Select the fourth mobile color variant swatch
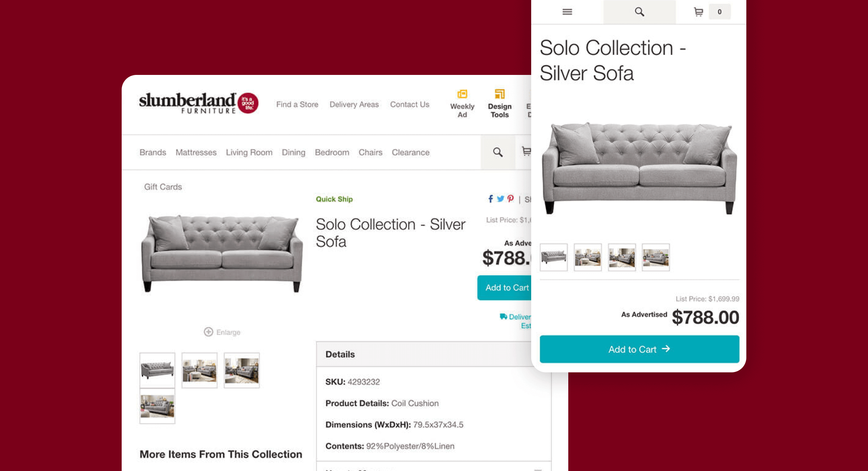Viewport: 868px width, 471px height. pyautogui.click(x=656, y=256)
